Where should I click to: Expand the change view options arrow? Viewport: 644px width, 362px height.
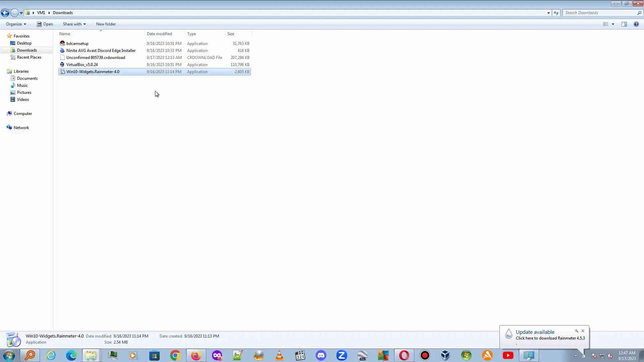tap(613, 24)
